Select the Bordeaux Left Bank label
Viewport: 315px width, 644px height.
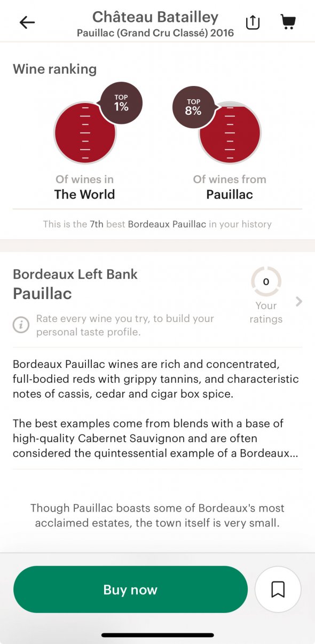click(75, 274)
